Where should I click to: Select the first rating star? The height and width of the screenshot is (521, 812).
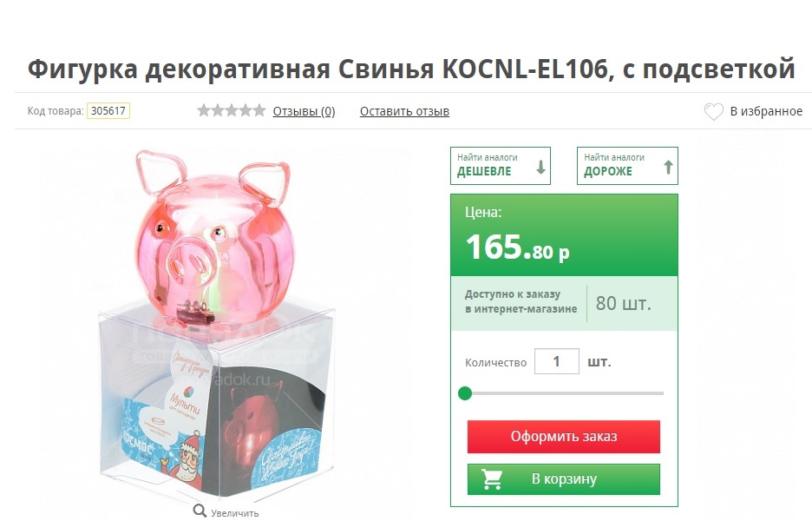[204, 110]
